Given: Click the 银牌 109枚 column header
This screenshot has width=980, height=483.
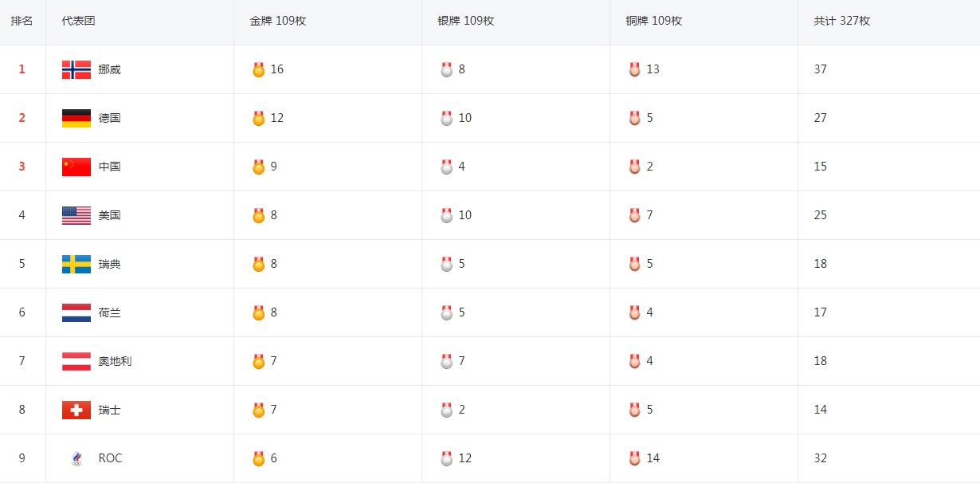Looking at the screenshot, I should coord(465,21).
